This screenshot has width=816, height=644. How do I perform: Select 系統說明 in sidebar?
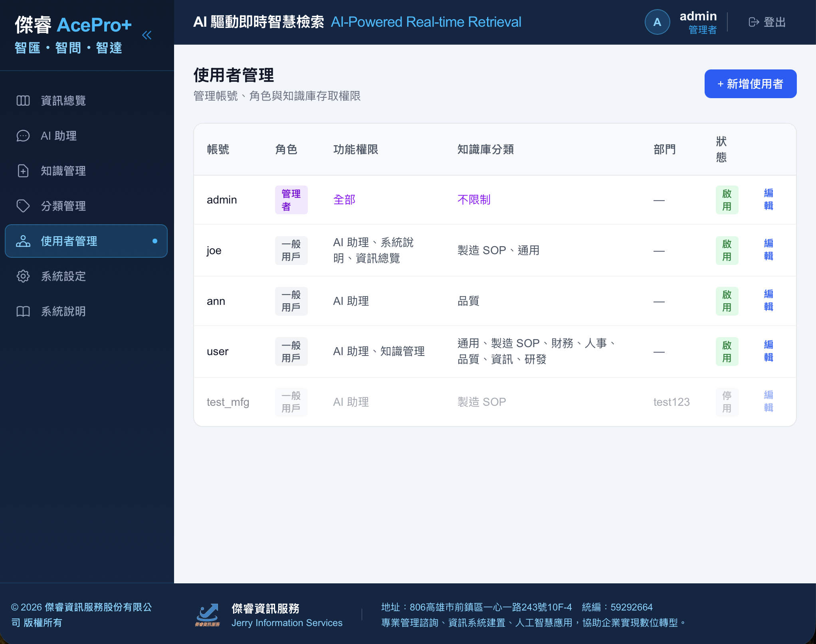(86, 311)
